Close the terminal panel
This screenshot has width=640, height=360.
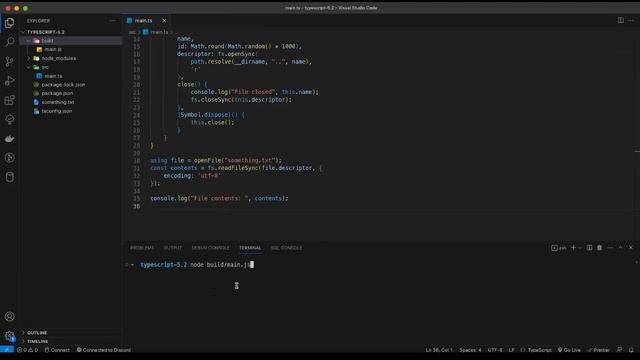click(631, 247)
